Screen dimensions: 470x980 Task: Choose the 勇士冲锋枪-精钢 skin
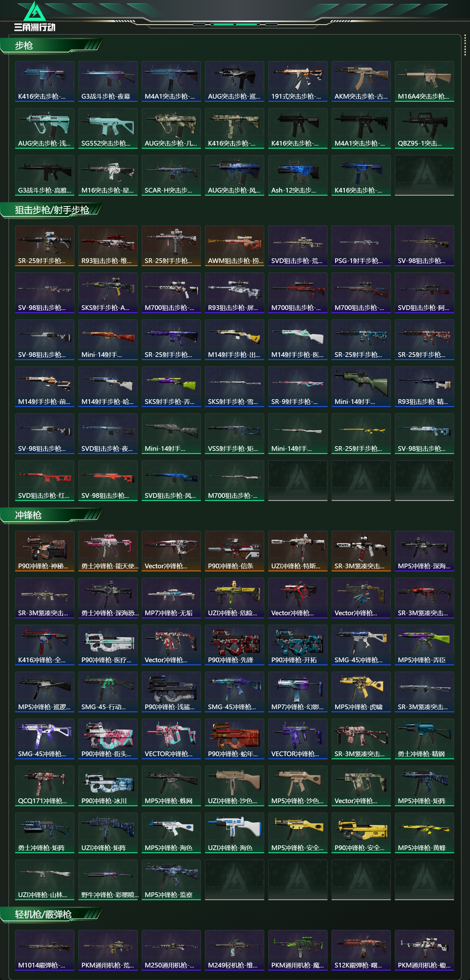coord(424,739)
